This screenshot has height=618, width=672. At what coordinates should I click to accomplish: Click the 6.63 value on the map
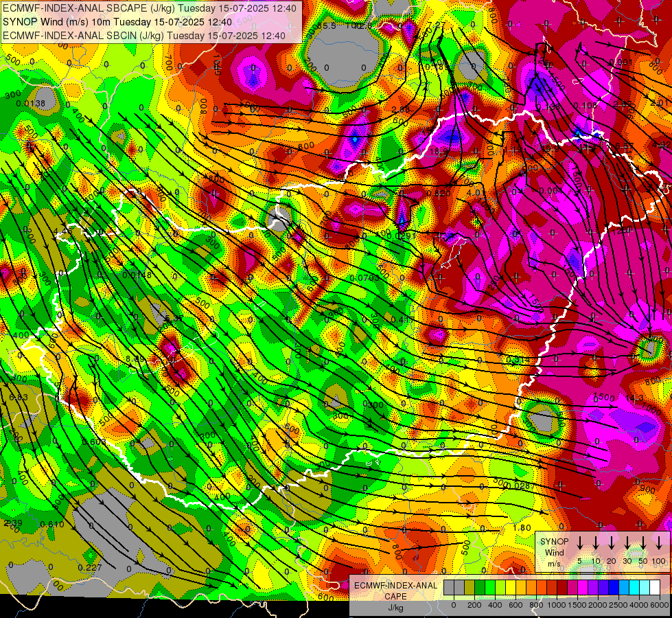pyautogui.click(x=19, y=398)
